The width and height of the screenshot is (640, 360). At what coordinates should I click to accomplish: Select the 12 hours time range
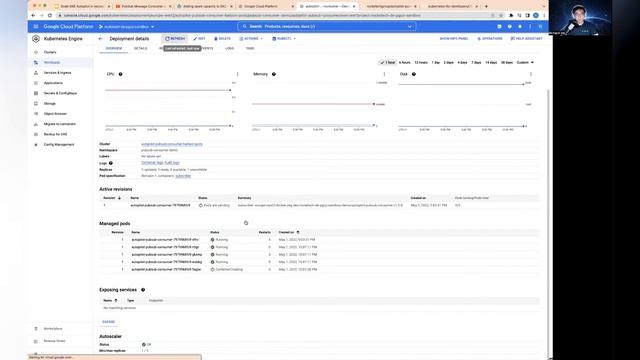click(x=421, y=62)
